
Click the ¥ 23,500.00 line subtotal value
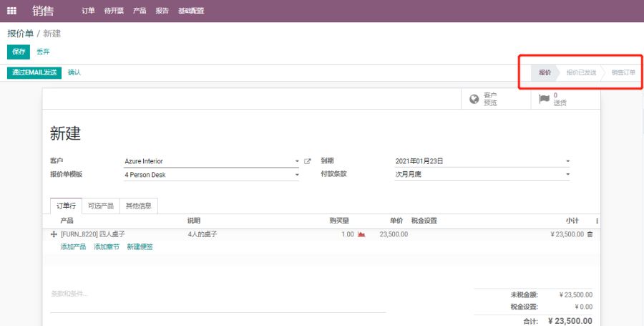567,234
